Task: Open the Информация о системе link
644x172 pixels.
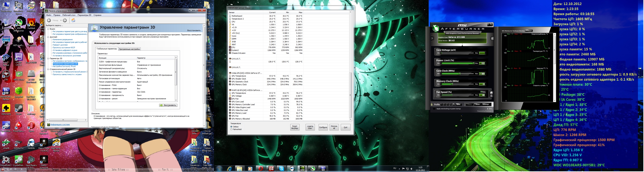Action: [x=60, y=124]
